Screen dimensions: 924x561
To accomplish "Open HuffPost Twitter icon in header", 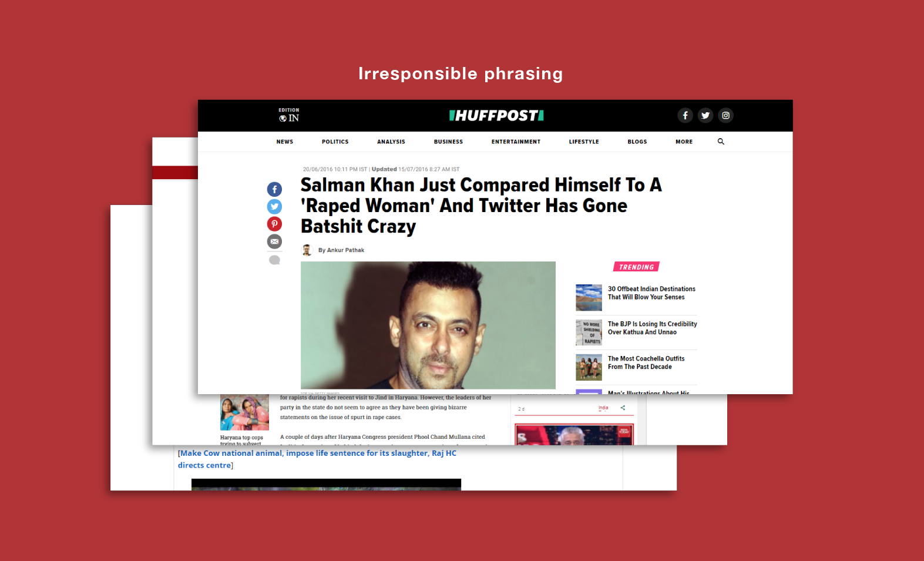I will coord(705,116).
